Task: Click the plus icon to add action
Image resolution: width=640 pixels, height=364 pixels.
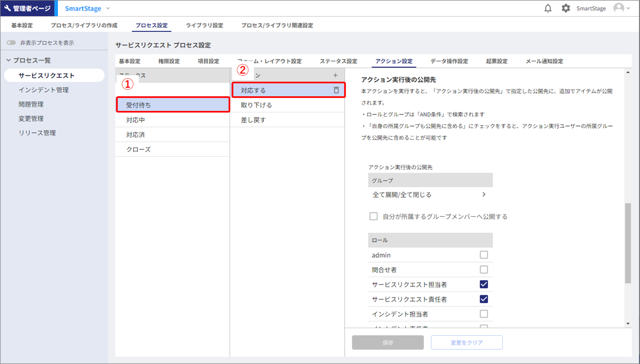Action: click(x=336, y=75)
